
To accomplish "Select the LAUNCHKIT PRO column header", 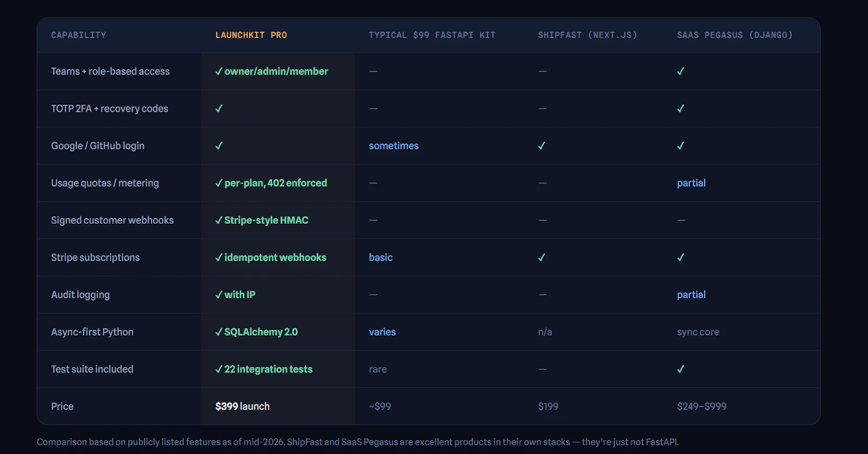I will click(251, 35).
